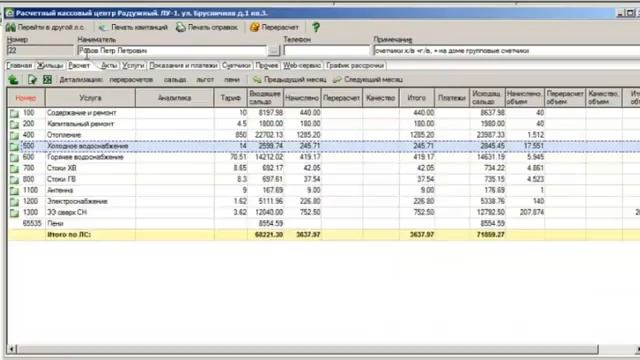
Task: Switch to the Счетчики tab
Action: [x=236, y=65]
